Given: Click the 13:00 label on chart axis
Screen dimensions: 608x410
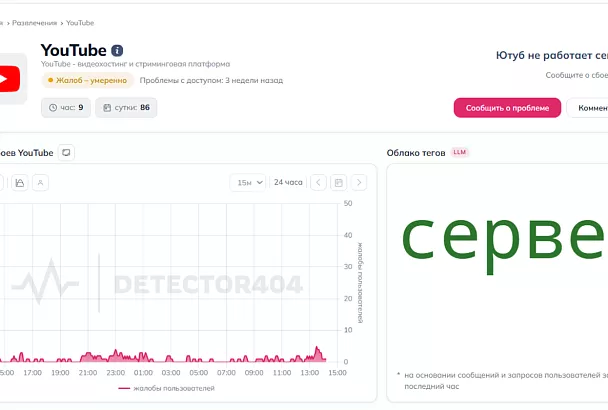Looking at the screenshot, I should tap(309, 373).
